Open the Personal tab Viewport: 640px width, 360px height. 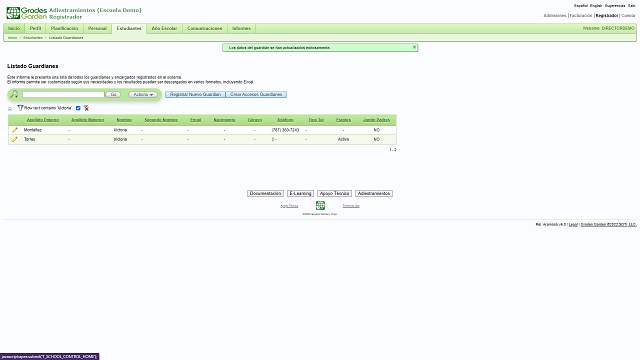(x=97, y=28)
